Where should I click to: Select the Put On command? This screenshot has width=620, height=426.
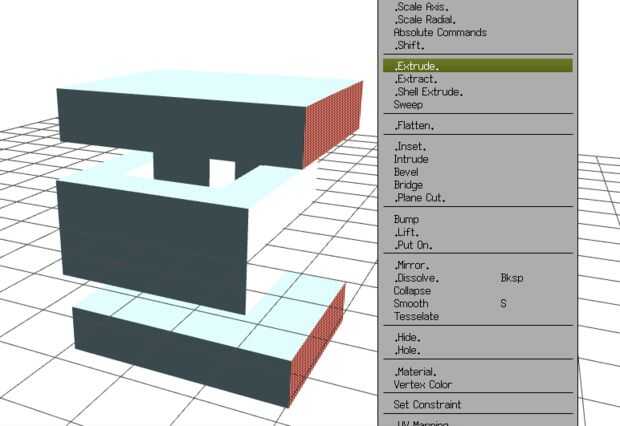(x=478, y=245)
